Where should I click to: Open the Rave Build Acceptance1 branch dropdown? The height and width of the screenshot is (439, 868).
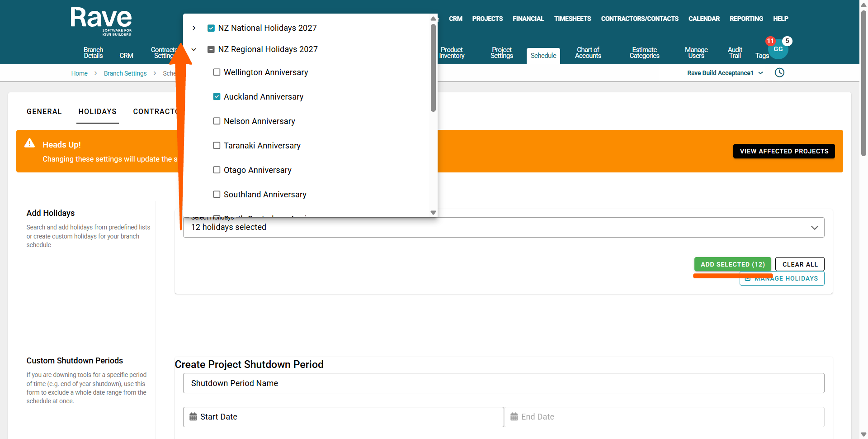point(725,73)
